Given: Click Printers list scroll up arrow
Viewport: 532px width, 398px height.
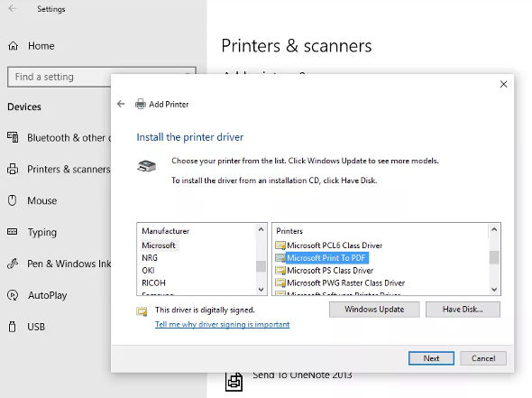Looking at the screenshot, I should tap(494, 229).
